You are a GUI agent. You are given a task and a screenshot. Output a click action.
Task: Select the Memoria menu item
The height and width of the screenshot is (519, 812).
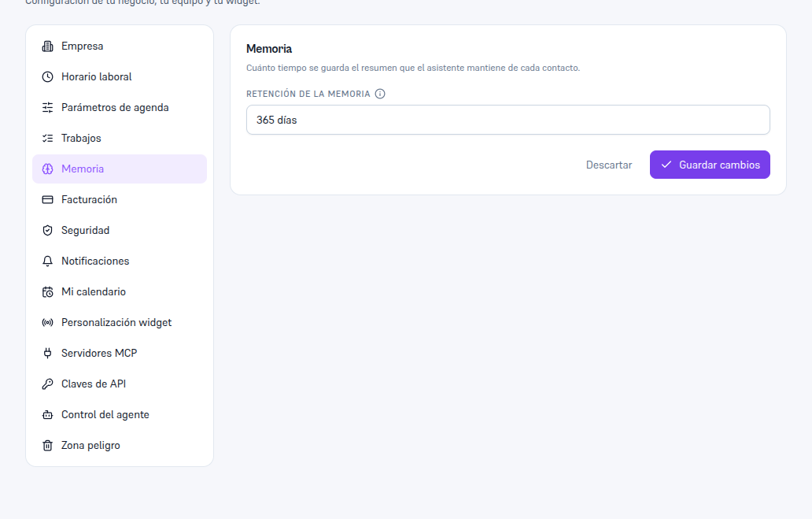click(120, 169)
